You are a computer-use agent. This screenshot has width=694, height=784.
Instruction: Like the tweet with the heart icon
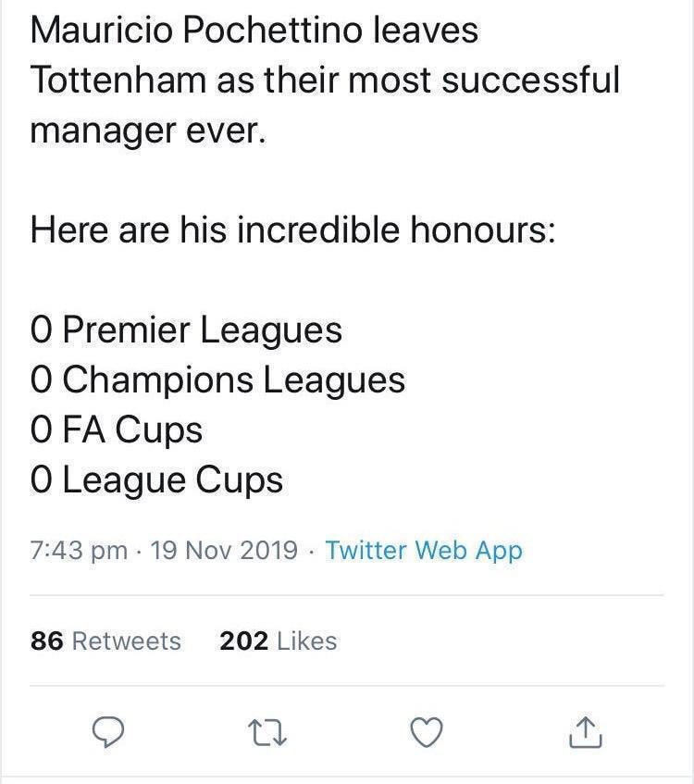tap(426, 732)
